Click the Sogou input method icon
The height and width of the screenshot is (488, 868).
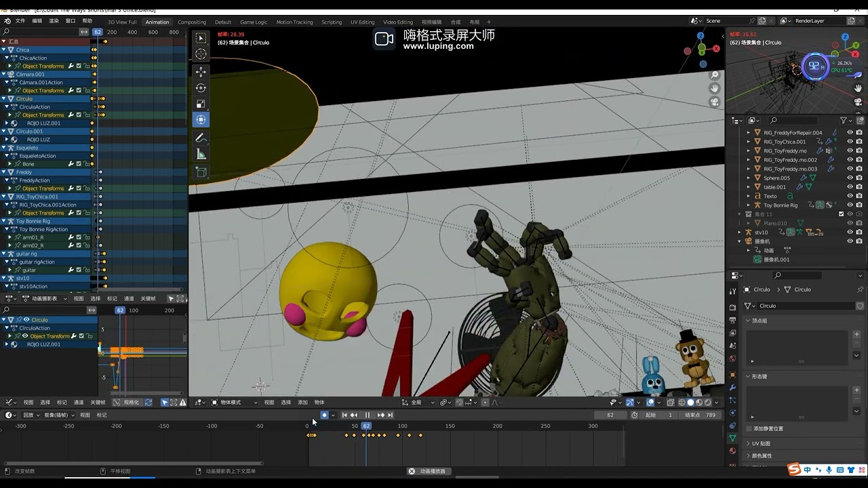click(794, 470)
